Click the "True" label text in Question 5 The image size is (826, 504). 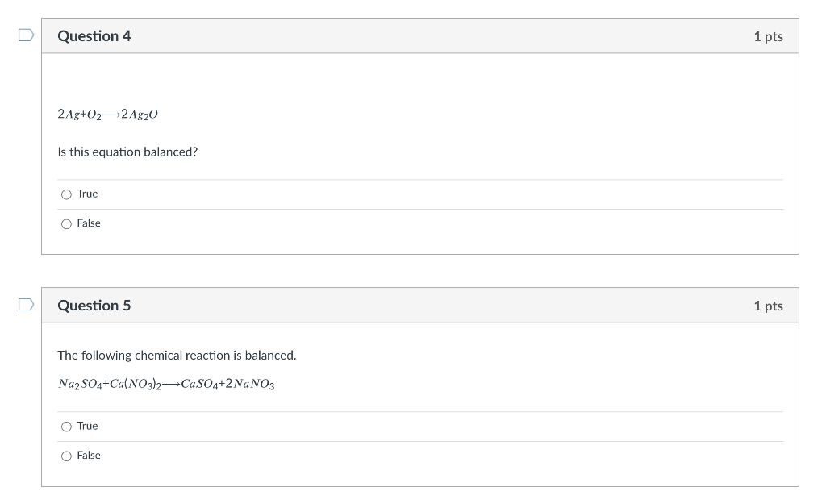(87, 426)
